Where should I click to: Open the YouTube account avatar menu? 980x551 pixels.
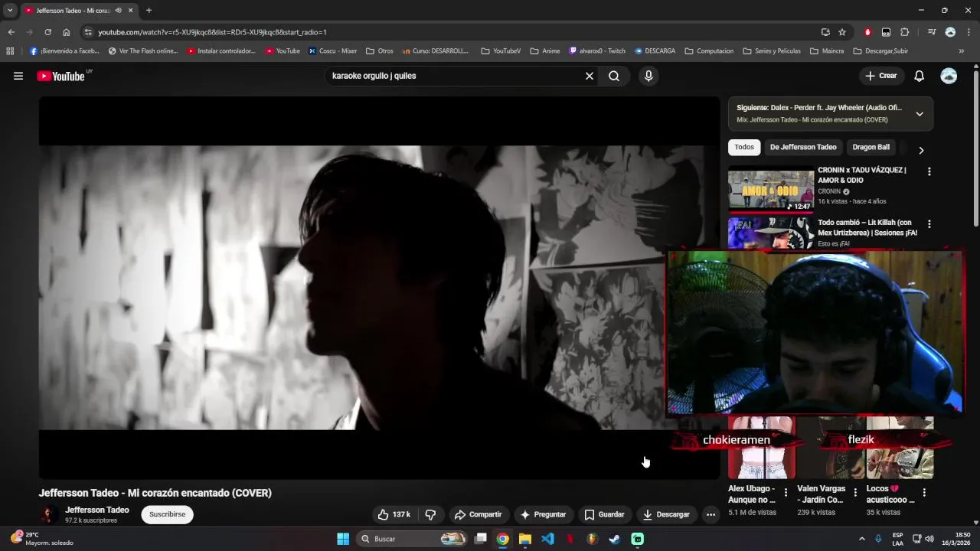point(949,76)
